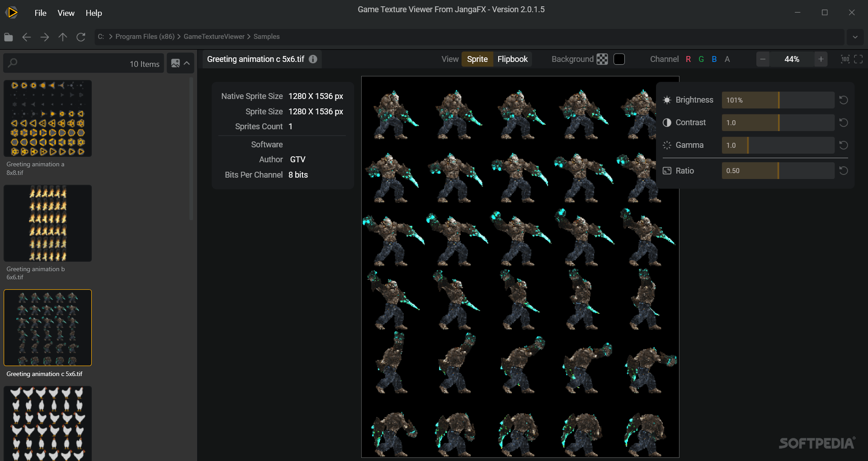
Task: Reset Gamma value
Action: (x=844, y=145)
